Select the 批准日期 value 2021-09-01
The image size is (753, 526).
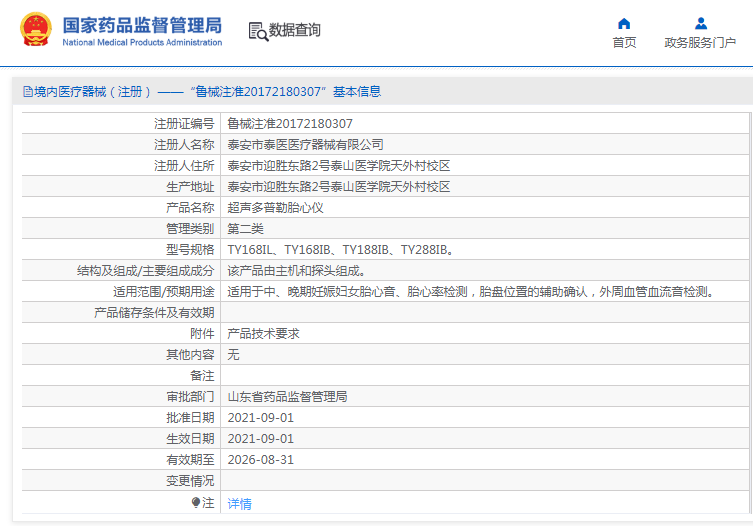point(260,418)
